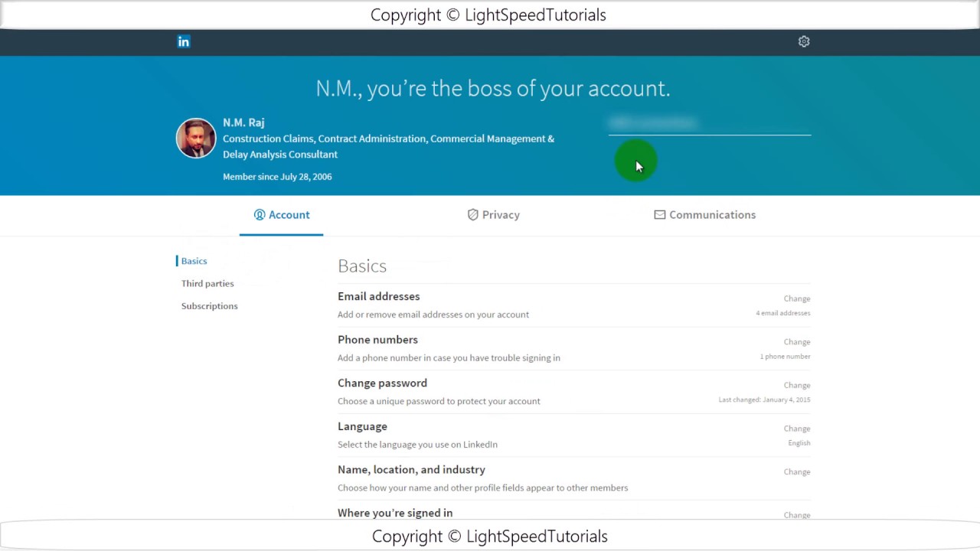Viewport: 980px width, 551px height.
Task: Select Third parties in the sidebar
Action: coord(207,283)
